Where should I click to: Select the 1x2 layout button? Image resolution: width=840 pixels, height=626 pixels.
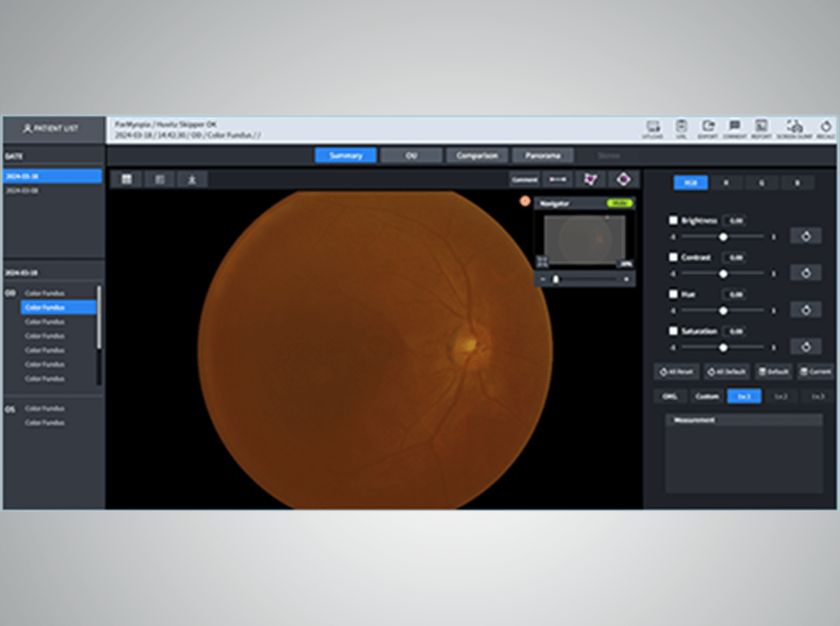click(x=780, y=396)
